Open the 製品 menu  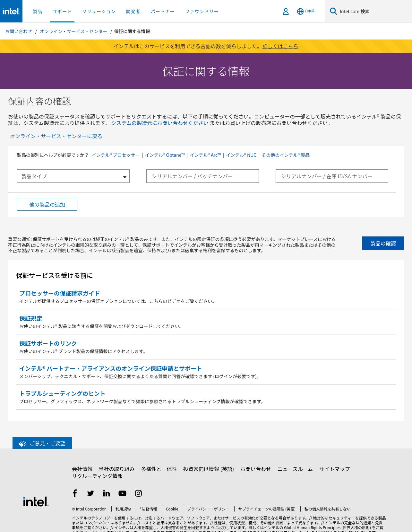click(x=37, y=11)
